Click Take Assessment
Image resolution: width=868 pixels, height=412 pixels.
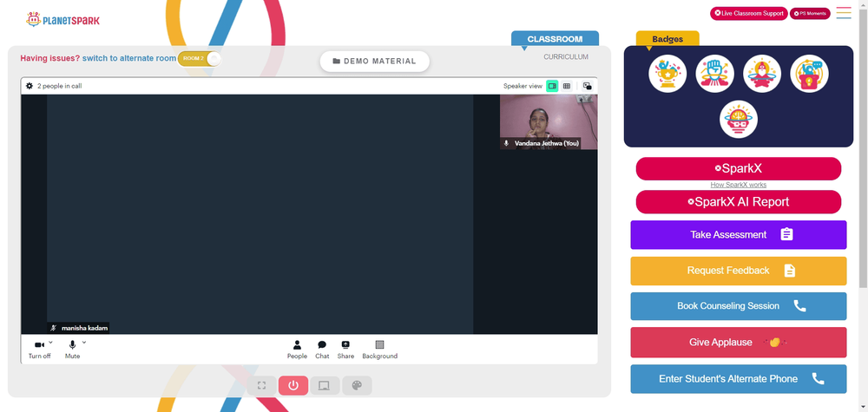coord(739,234)
